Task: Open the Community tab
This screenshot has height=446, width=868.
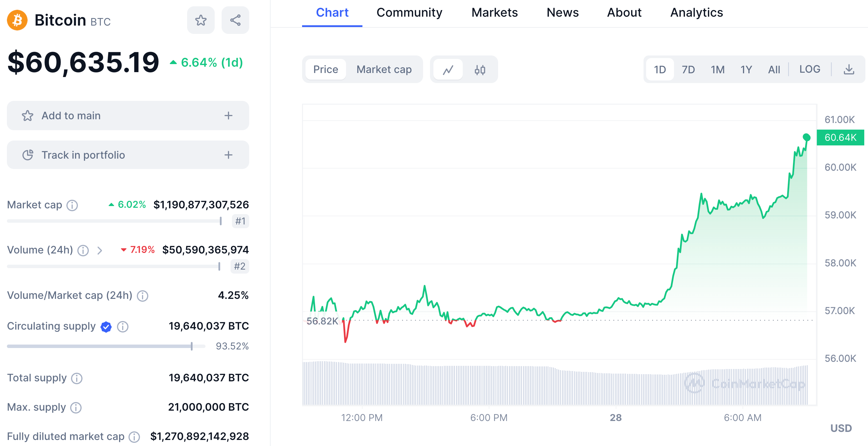Action: pyautogui.click(x=409, y=13)
